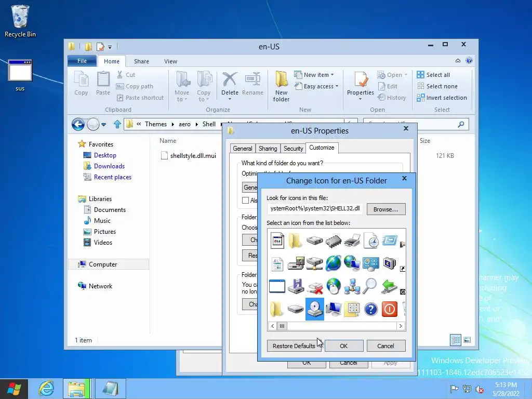Pick the network drive icon in list
Viewport: 532px width, 399px height.
[x=315, y=263]
